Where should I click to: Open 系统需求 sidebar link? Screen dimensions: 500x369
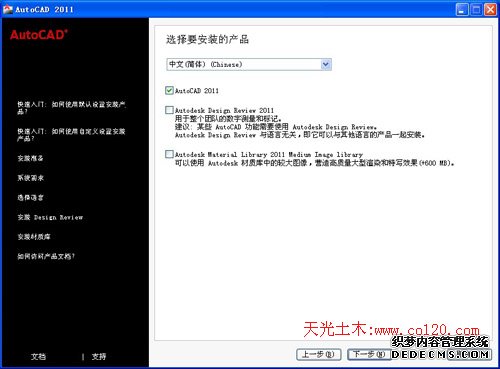pyautogui.click(x=31, y=178)
